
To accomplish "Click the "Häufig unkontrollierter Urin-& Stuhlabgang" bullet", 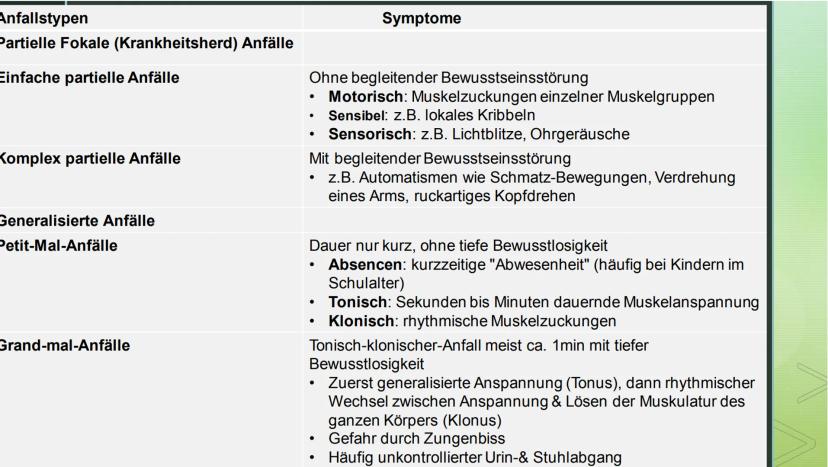I will tap(472, 458).
